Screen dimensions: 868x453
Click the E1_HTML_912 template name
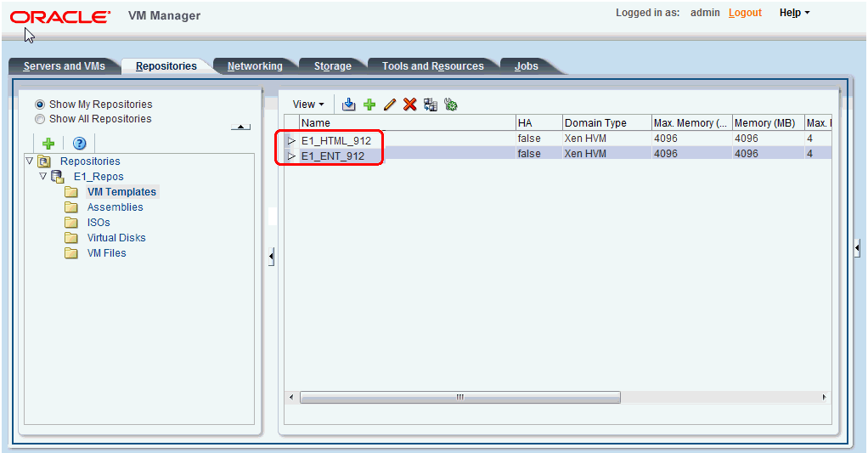pos(336,141)
